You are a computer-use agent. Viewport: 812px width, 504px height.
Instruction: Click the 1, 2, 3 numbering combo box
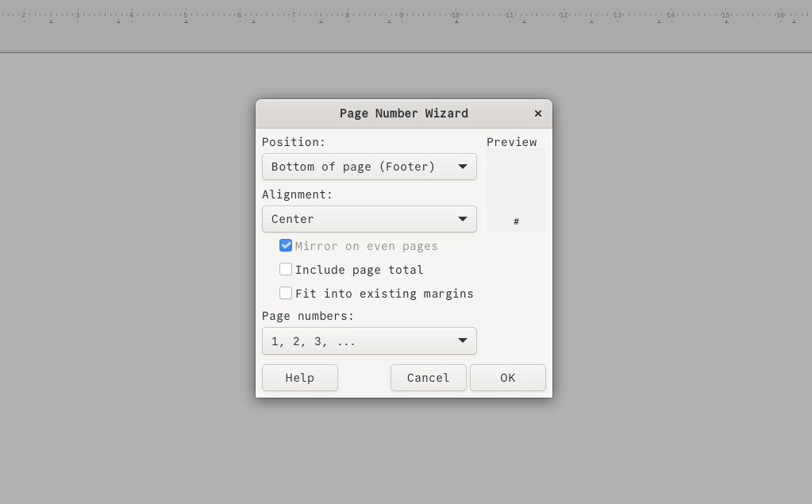coord(369,340)
